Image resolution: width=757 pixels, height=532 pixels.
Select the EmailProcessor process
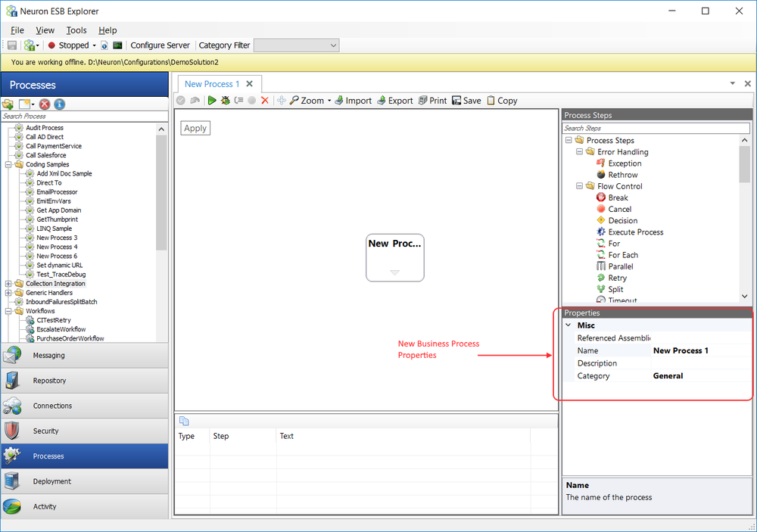[x=57, y=192]
